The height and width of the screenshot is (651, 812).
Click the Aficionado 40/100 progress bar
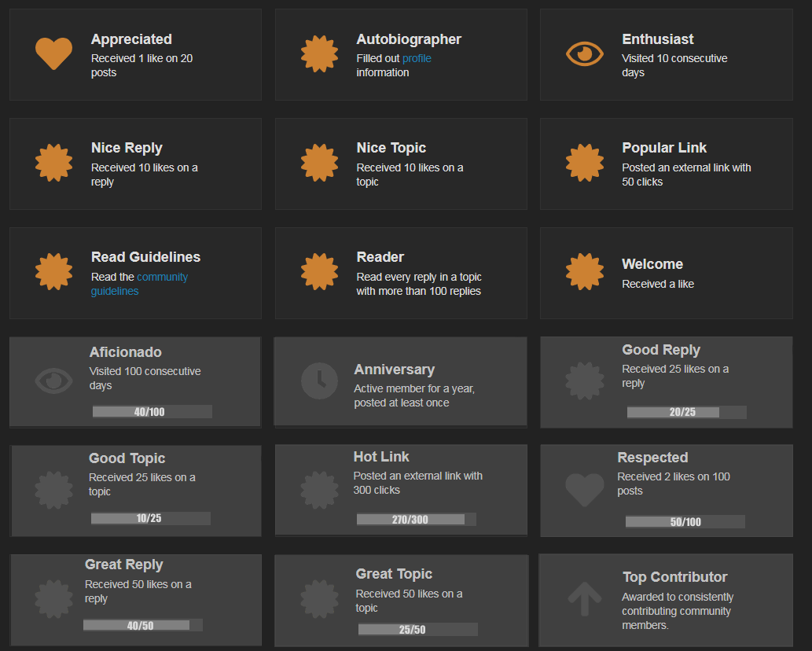152,411
